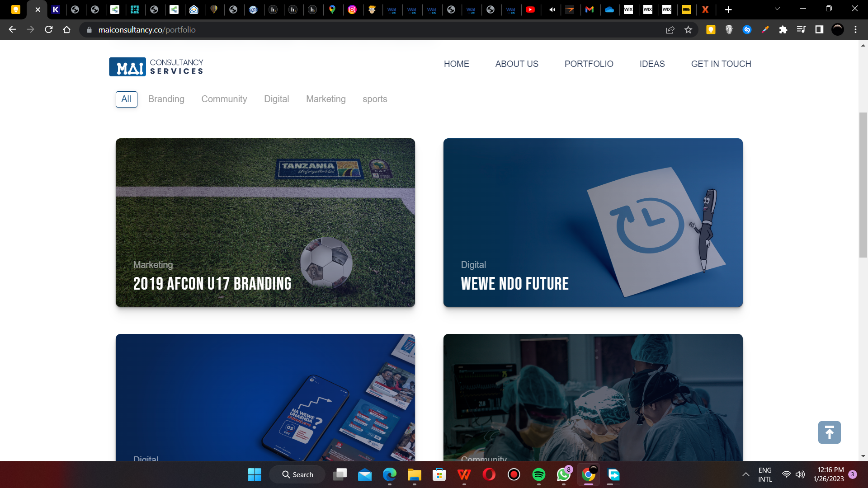
Task: Bookmark this page with star icon
Action: coord(688,30)
